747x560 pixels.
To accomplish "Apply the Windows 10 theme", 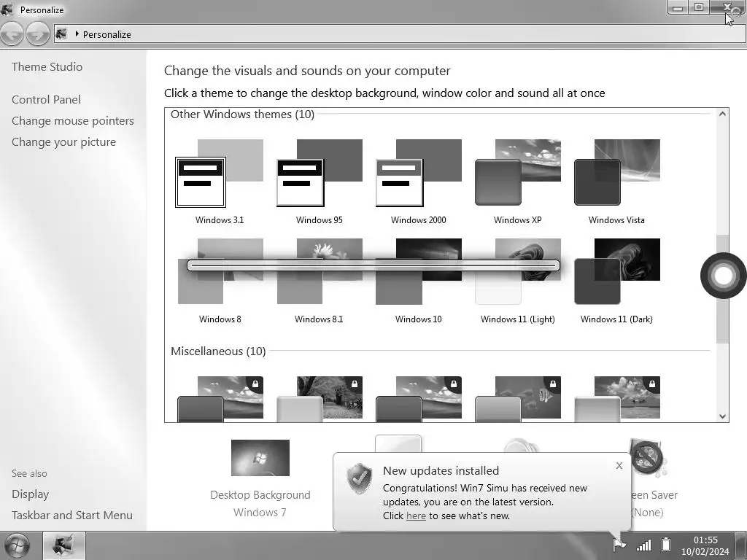I will (418, 281).
